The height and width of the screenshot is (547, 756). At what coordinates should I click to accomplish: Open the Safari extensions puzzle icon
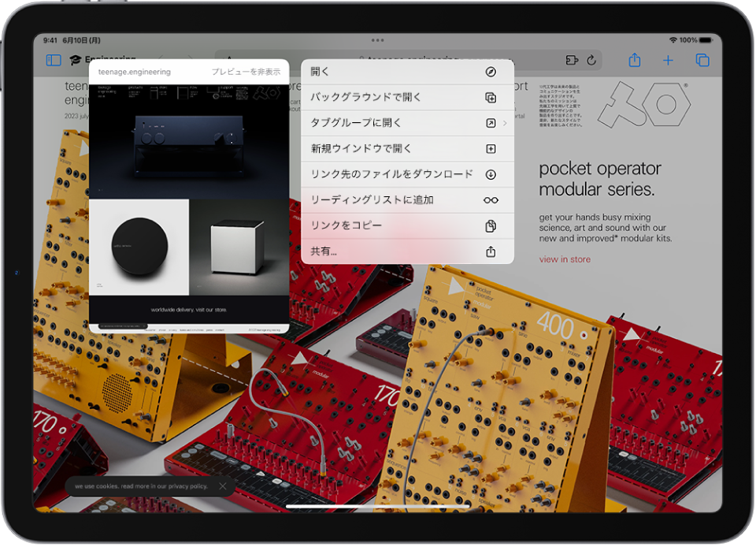(573, 59)
